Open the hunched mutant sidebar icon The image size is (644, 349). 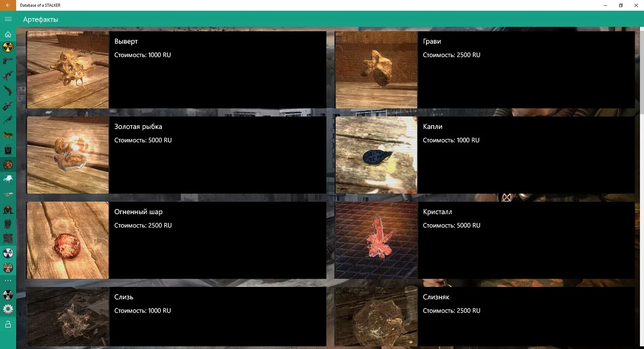8,209
